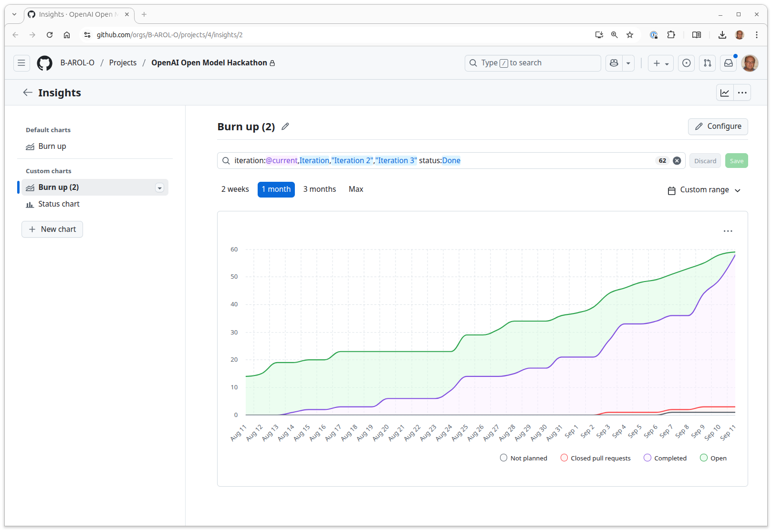Open the GitHub homepage logo
Image resolution: width=772 pixels, height=532 pixels.
click(45, 63)
